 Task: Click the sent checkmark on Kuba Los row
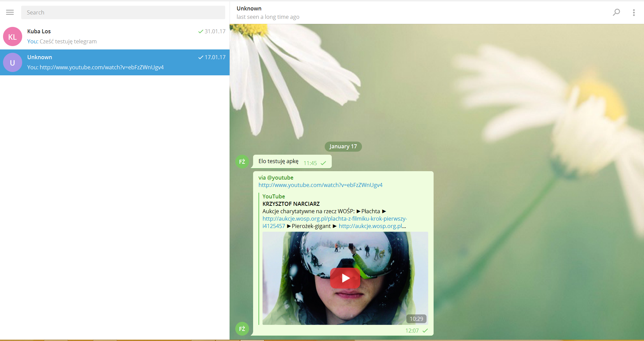pos(201,31)
